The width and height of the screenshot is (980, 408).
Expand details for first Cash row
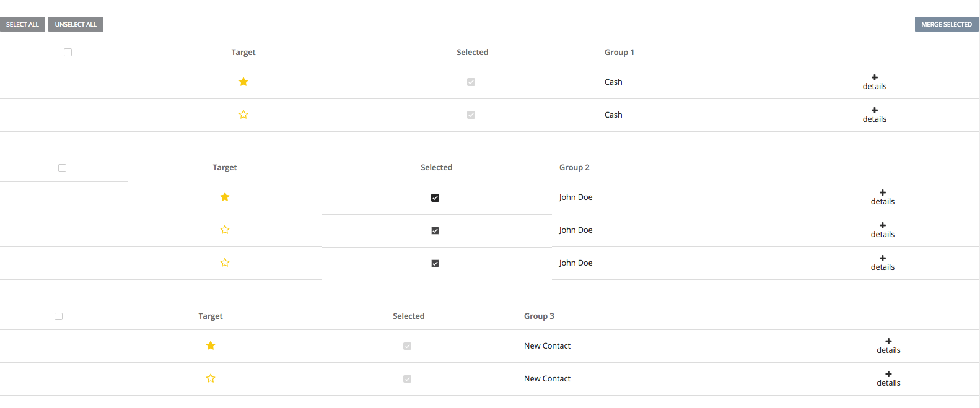875,82
